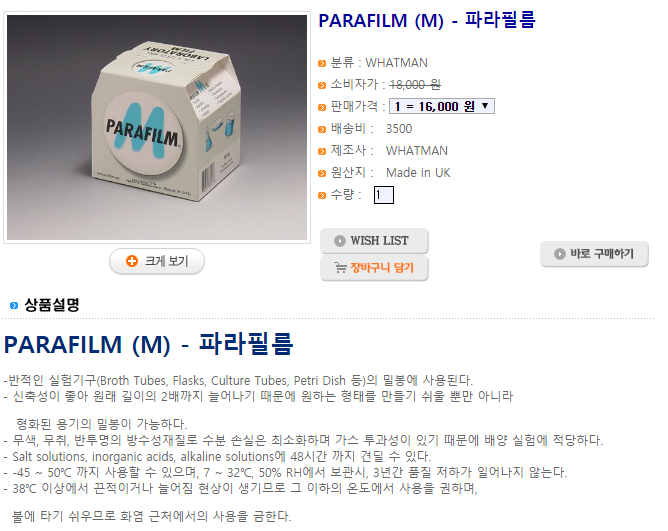Viewport: 668px width, 531px height.
Task: Open the price option dropdown
Action: point(442,106)
